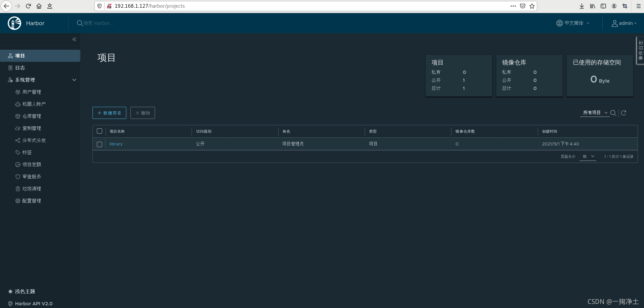Sort by 访问级别 column header

[x=204, y=131]
